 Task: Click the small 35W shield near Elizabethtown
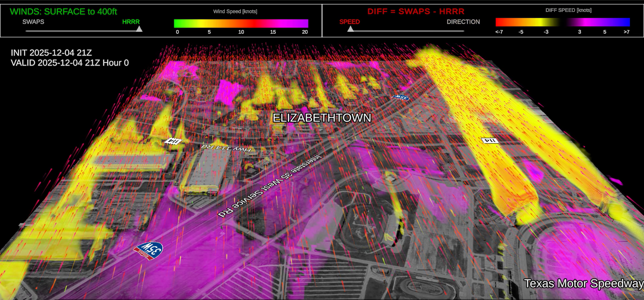(x=400, y=98)
